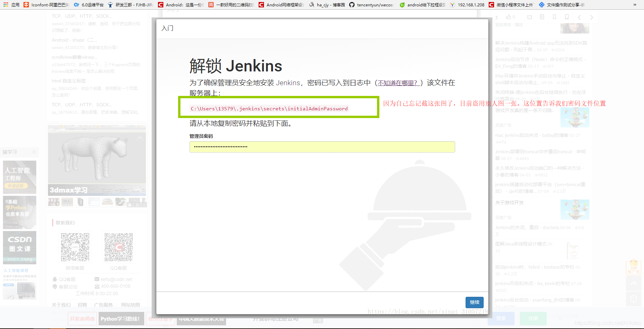Open the 192.168.1.208 bookmark

(468, 5)
